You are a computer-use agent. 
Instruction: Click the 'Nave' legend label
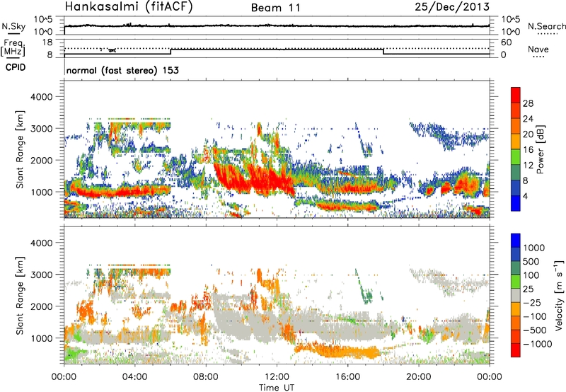click(538, 49)
